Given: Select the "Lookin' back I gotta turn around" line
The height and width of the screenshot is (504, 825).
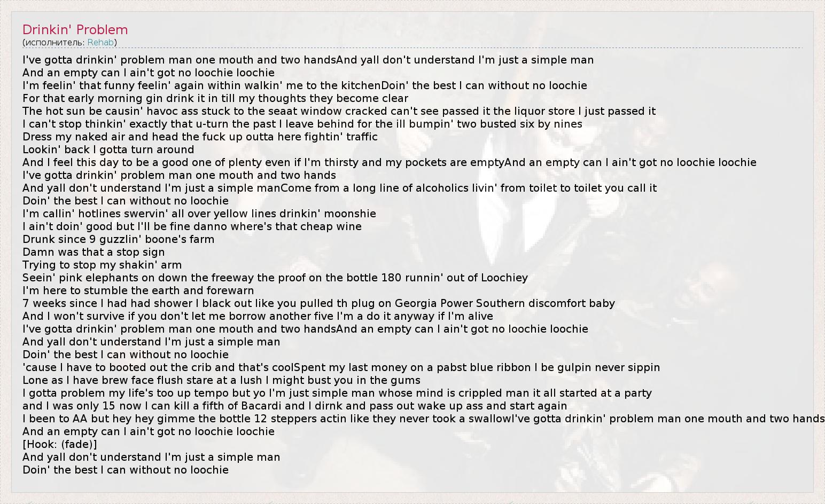Looking at the screenshot, I should (x=108, y=149).
